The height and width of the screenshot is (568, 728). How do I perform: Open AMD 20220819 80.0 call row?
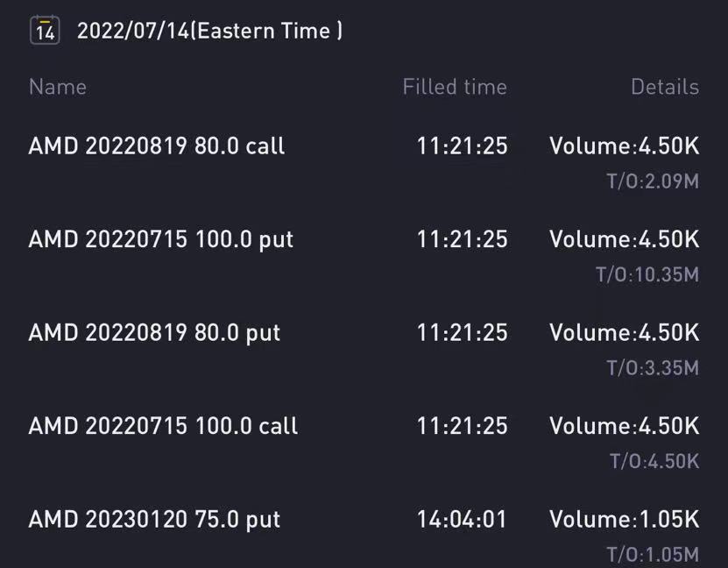[x=364, y=161]
